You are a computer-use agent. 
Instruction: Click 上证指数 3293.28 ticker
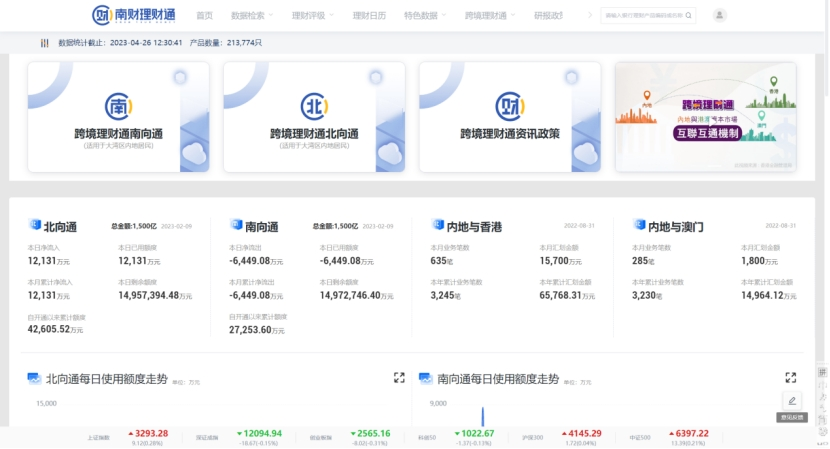tap(127, 437)
